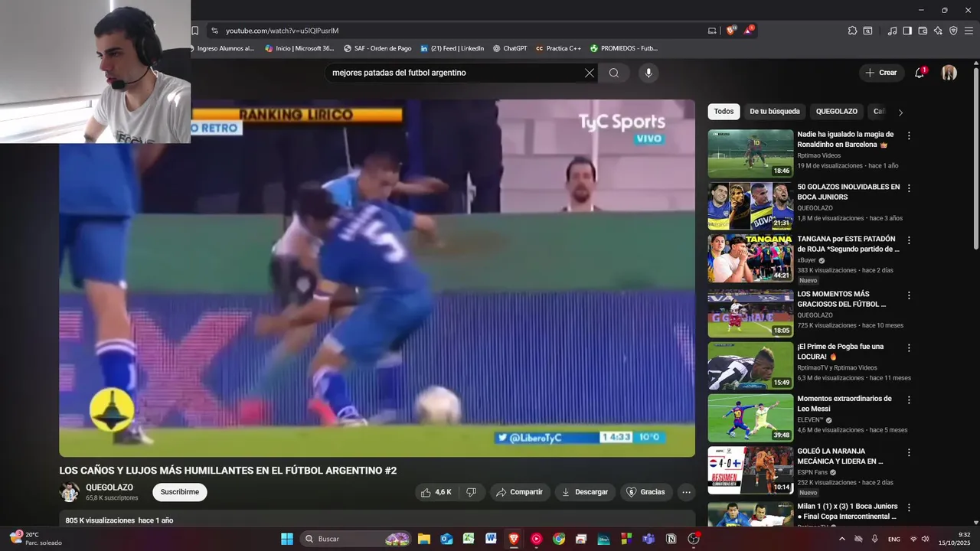This screenshot has height=551, width=980.
Task: Open the Ronaldinho Barcelona video thumbnail
Action: pyautogui.click(x=750, y=154)
